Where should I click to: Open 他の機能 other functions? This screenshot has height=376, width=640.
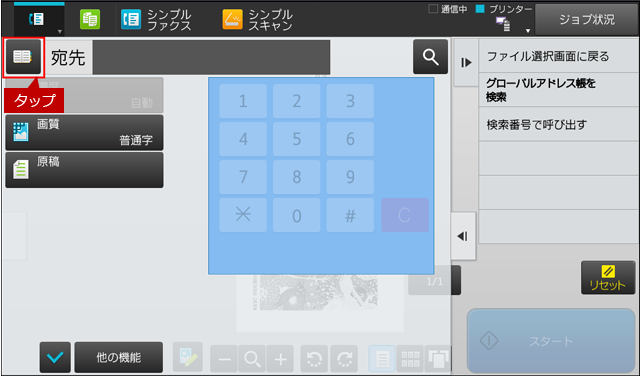coord(119,358)
